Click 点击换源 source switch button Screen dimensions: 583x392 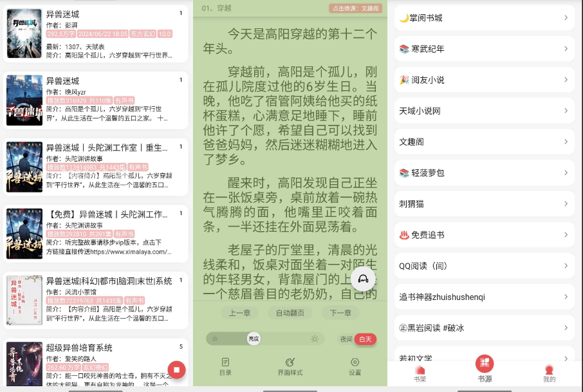click(356, 8)
